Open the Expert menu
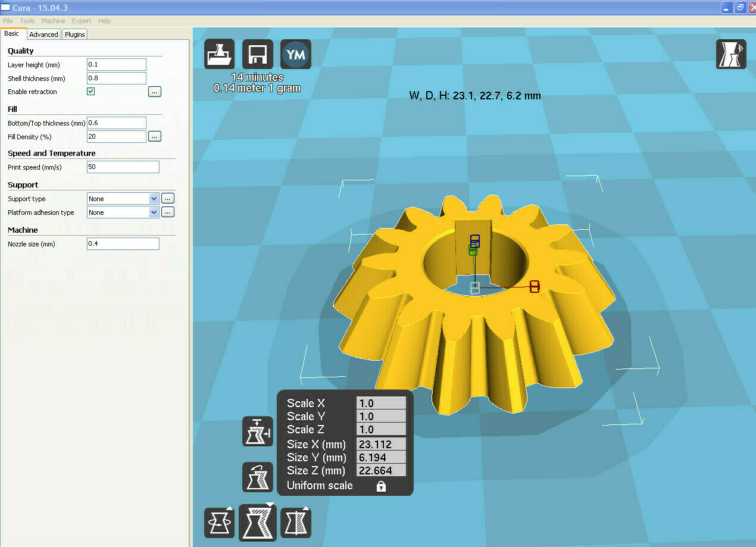The width and height of the screenshot is (756, 547). pos(81,20)
